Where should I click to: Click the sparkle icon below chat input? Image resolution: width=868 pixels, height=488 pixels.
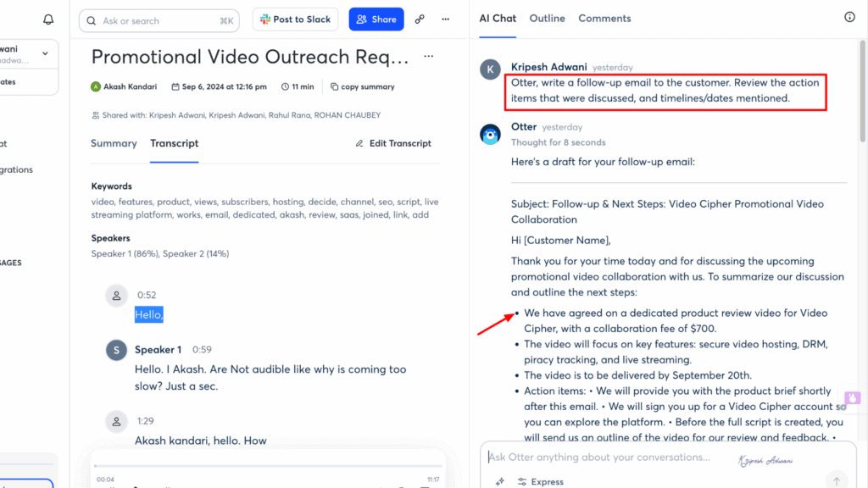pyautogui.click(x=500, y=481)
